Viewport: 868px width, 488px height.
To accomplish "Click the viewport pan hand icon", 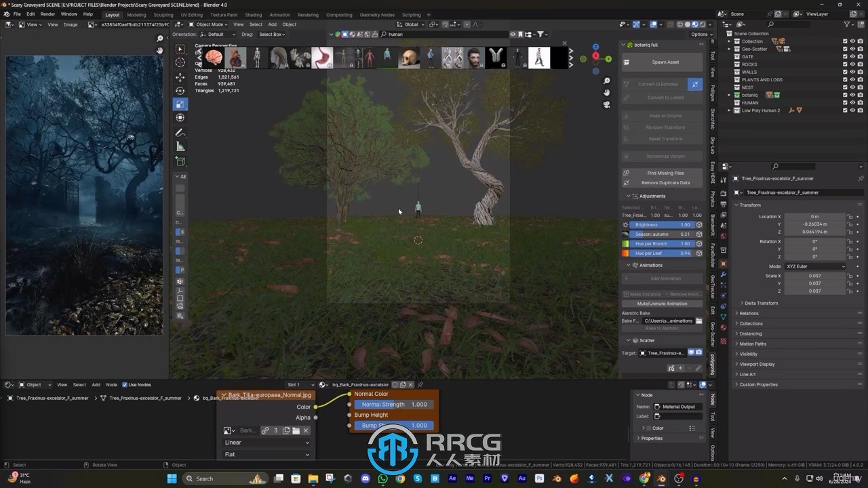I will click(x=607, y=93).
